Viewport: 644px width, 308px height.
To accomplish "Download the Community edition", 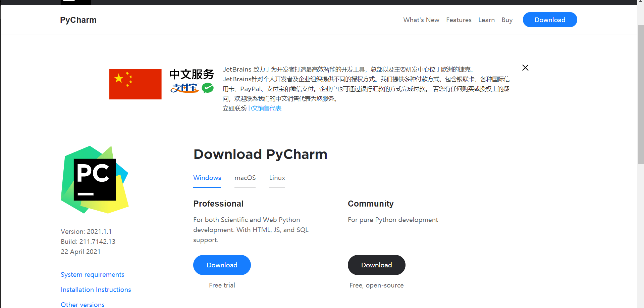I will (376, 265).
